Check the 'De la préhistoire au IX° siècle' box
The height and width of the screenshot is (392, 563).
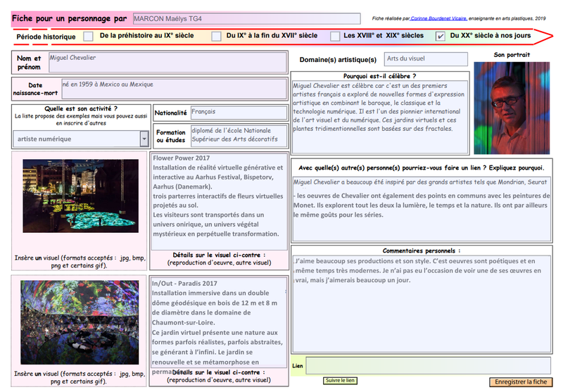(88, 36)
